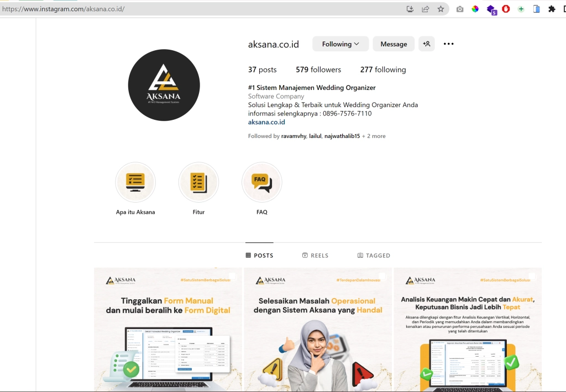Bookmark this page with the star icon

441,9
